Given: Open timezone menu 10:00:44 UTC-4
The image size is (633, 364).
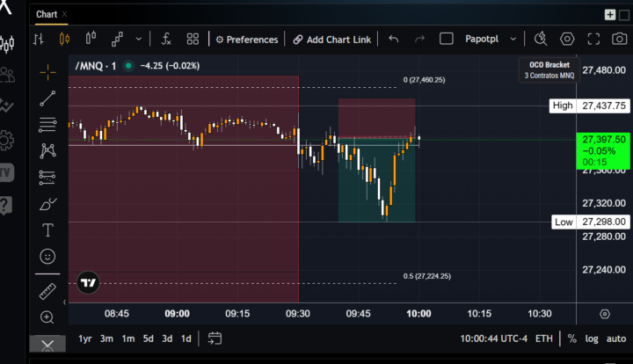Looking at the screenshot, I should [x=494, y=339].
